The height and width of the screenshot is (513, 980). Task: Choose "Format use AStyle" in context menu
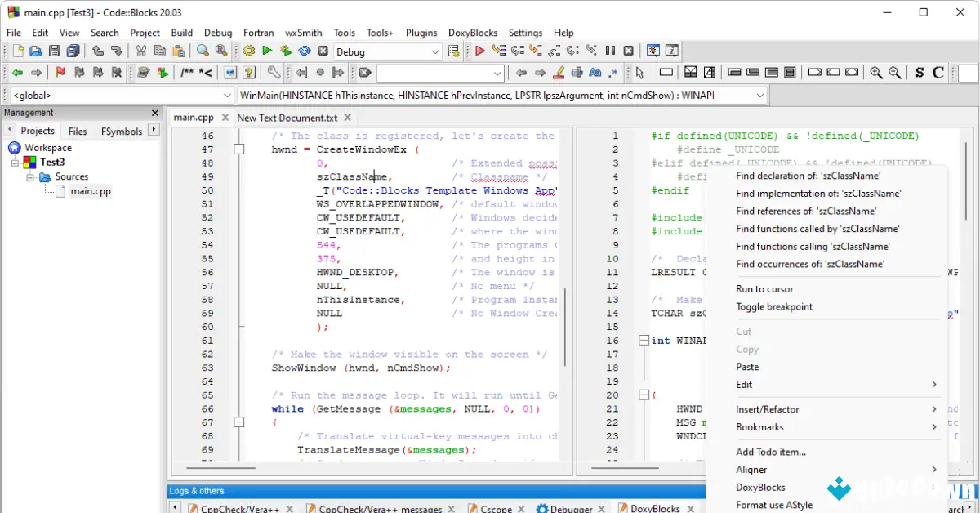774,505
